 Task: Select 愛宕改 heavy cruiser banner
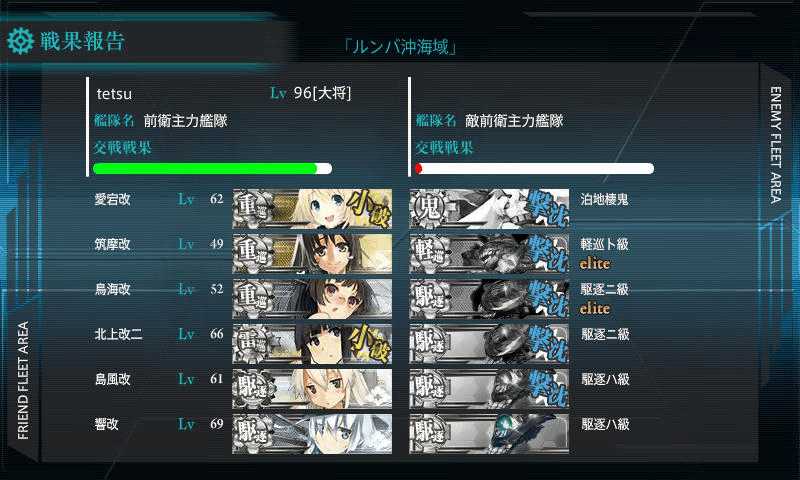tap(312, 209)
